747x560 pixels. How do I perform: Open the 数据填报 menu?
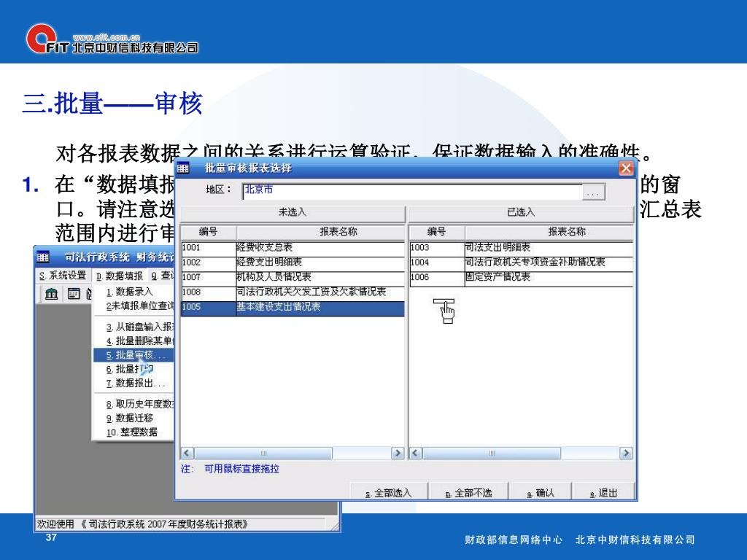(x=119, y=276)
